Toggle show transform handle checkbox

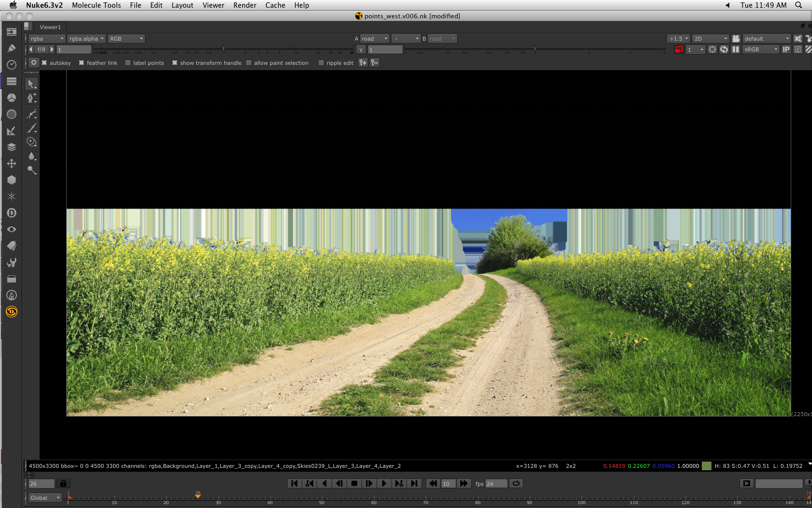point(175,63)
